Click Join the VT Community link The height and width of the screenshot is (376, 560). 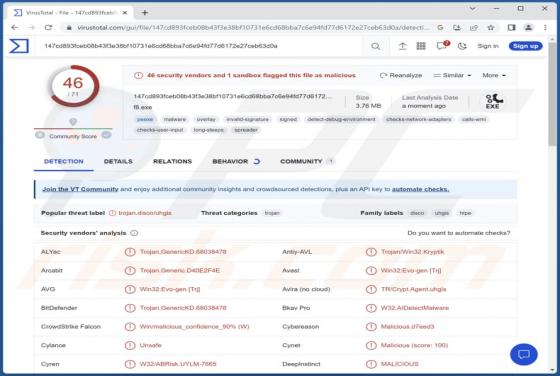[80, 189]
